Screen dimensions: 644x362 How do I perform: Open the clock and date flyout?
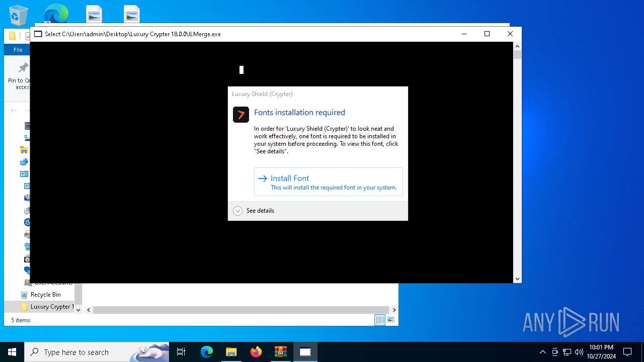click(x=601, y=352)
